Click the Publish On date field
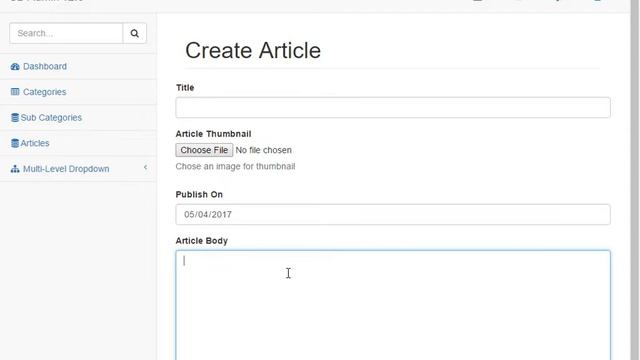 [x=393, y=214]
